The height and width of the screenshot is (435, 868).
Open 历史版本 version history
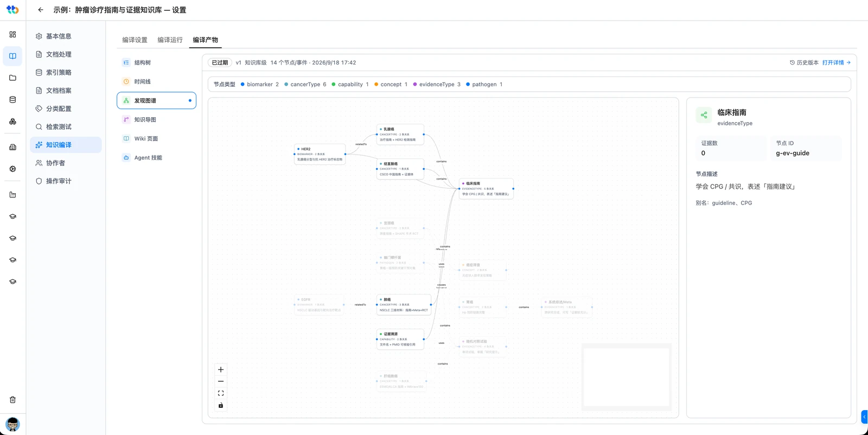coord(804,63)
